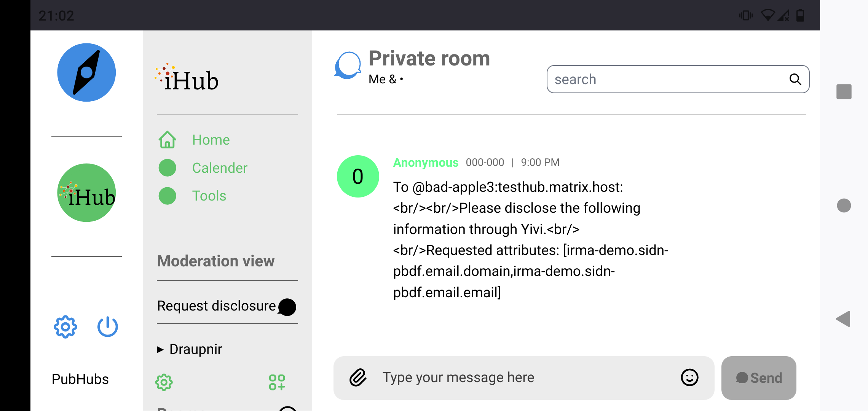Go to the Home menu item

click(211, 140)
